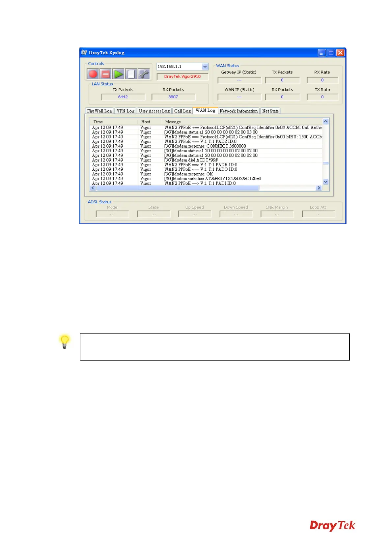Image resolution: width=392 pixels, height=555 pixels.
Task: Select the WAN Log tab
Action: 206,110
